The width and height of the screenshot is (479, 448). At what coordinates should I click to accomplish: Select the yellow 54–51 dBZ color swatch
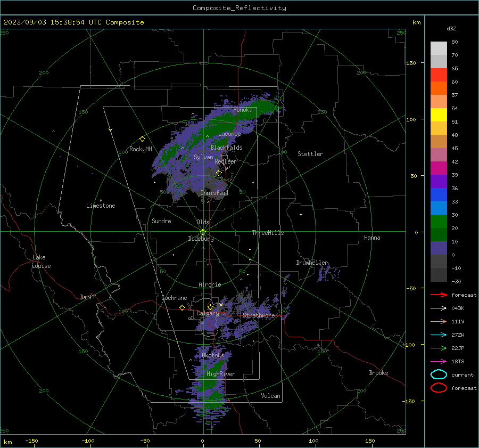pyautogui.click(x=439, y=115)
